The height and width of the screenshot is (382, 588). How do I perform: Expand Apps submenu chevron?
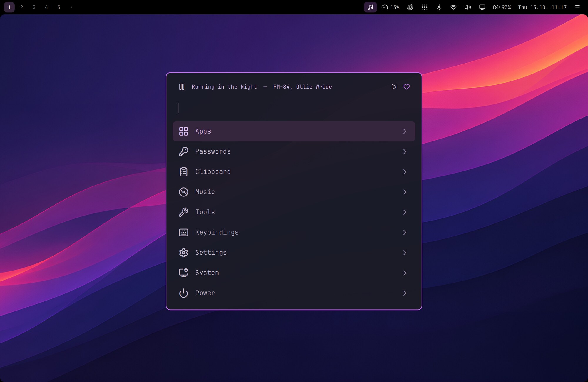click(405, 131)
